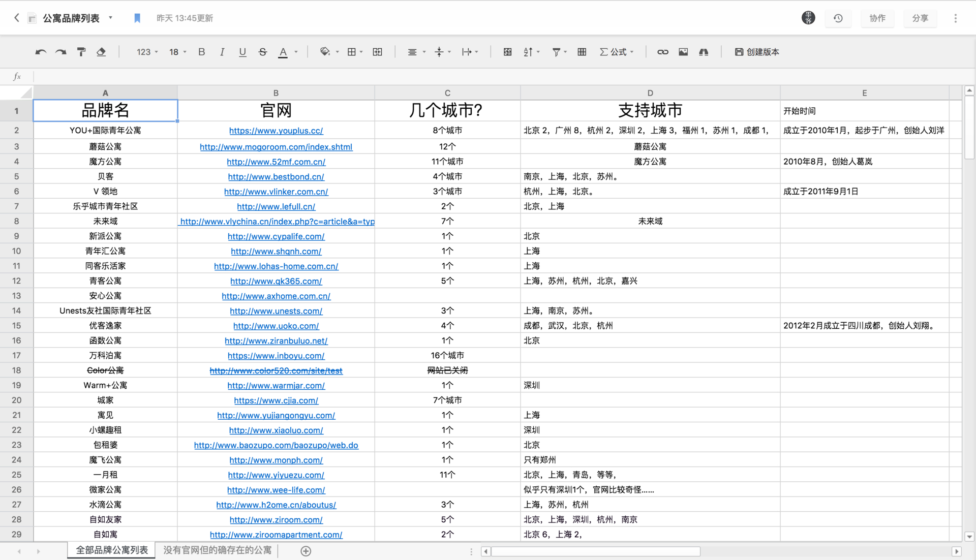
Task: Expand the fill color dropdown arrow
Action: click(x=337, y=52)
